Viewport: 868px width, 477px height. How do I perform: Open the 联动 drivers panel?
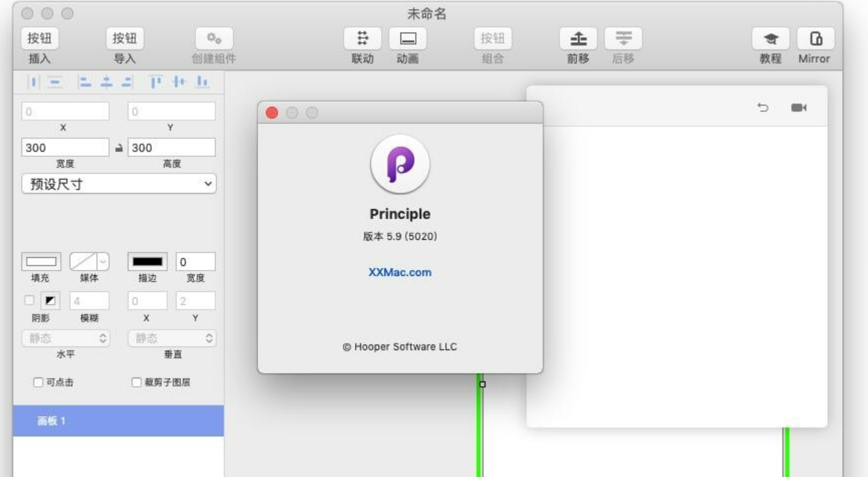[x=362, y=39]
